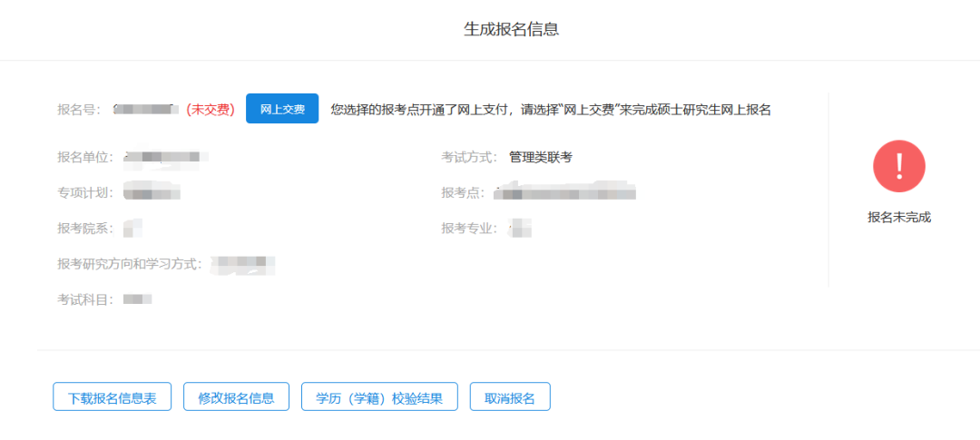Click the 下载报名信息表 button

[x=112, y=397]
